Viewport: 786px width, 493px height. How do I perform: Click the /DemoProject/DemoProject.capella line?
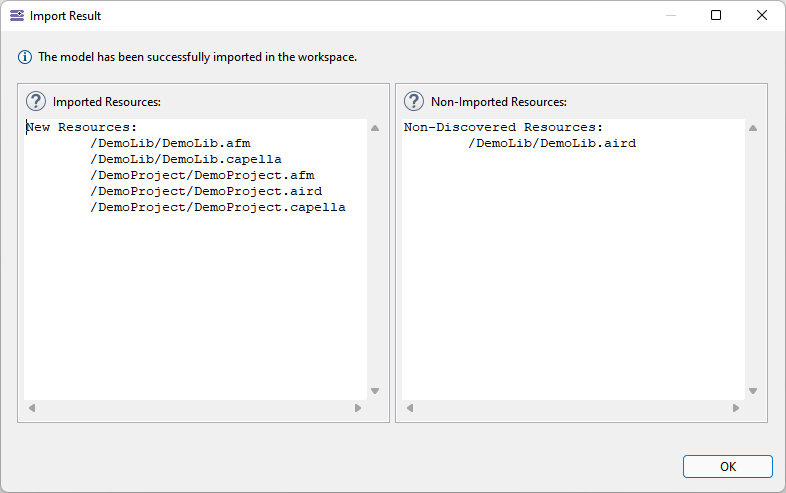(217, 207)
